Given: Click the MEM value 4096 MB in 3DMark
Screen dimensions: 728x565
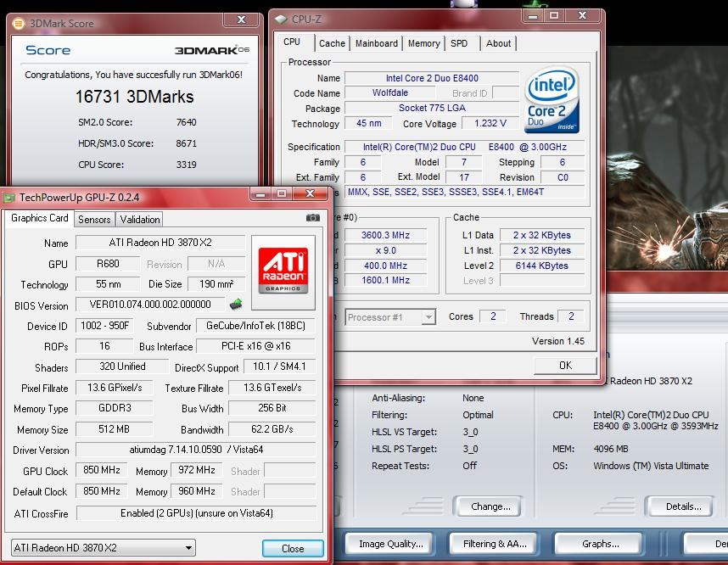Looking at the screenshot, I should pyautogui.click(x=611, y=449).
